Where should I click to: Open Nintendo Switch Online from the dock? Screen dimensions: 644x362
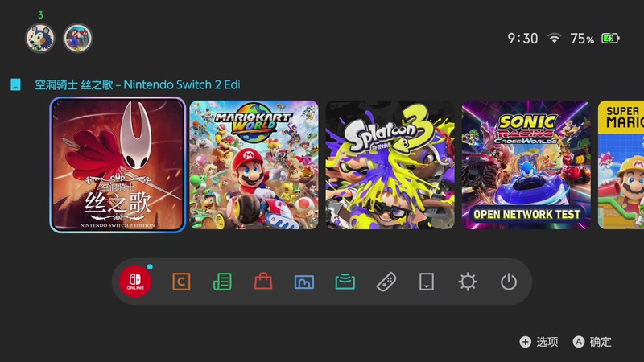point(135,282)
